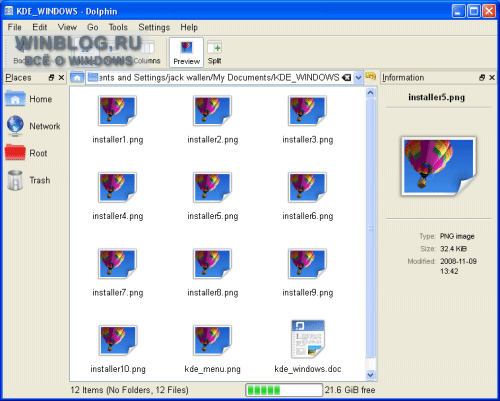Screen dimensions: 500x401
Task: Open Root folder in Places panel
Action: coord(26,153)
